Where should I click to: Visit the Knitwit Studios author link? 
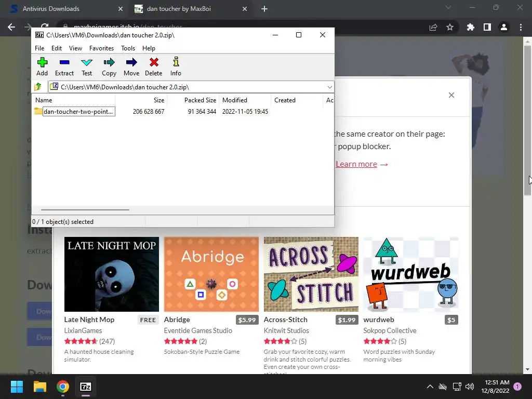click(286, 330)
